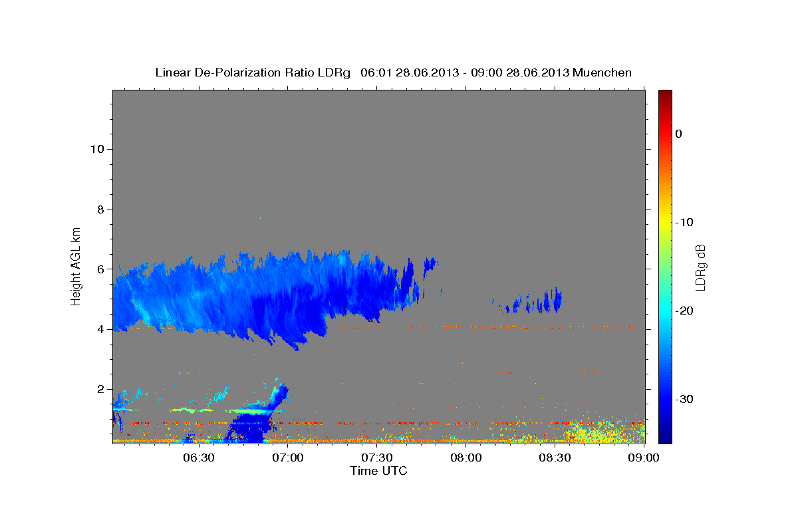Click the dark blue bottom of the colorbar

tap(665, 436)
